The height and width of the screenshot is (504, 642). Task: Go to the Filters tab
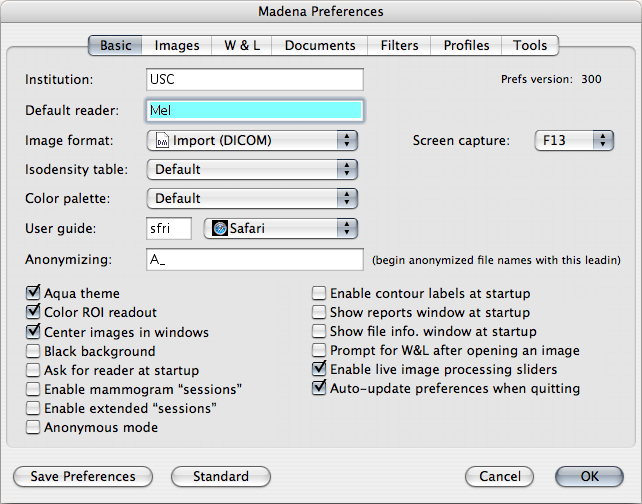click(399, 45)
